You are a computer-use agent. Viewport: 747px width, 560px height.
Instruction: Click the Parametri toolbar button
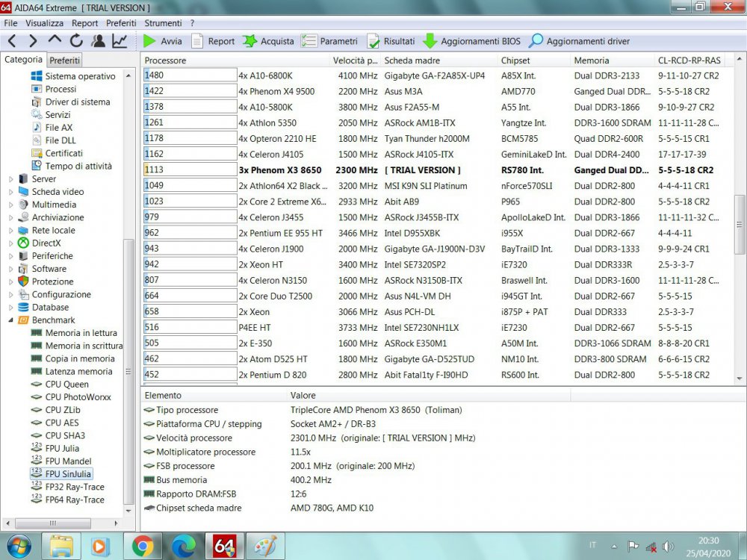[x=329, y=41]
